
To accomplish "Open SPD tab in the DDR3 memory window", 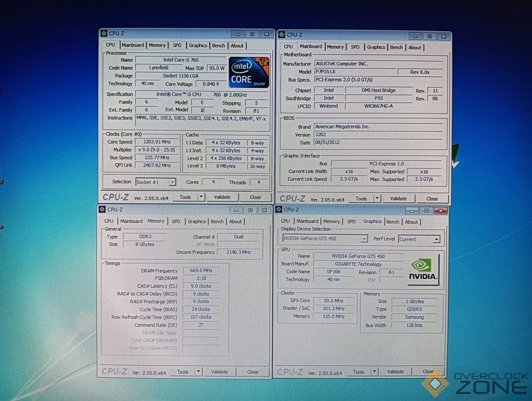I will [176, 221].
